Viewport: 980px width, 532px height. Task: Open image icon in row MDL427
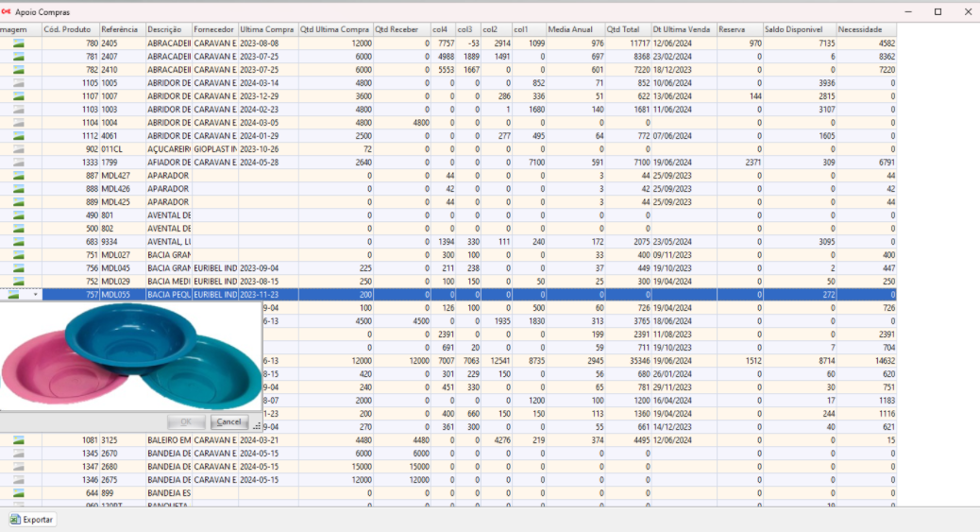tap(17, 176)
